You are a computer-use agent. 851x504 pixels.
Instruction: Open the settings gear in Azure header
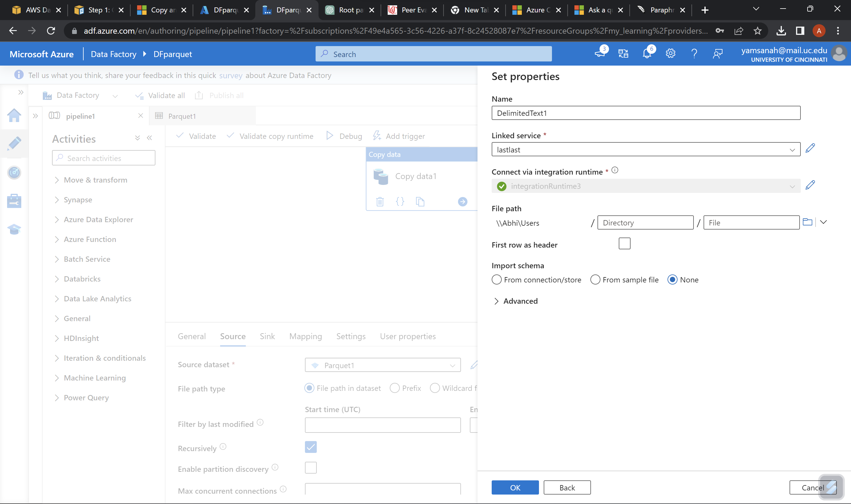coord(670,54)
